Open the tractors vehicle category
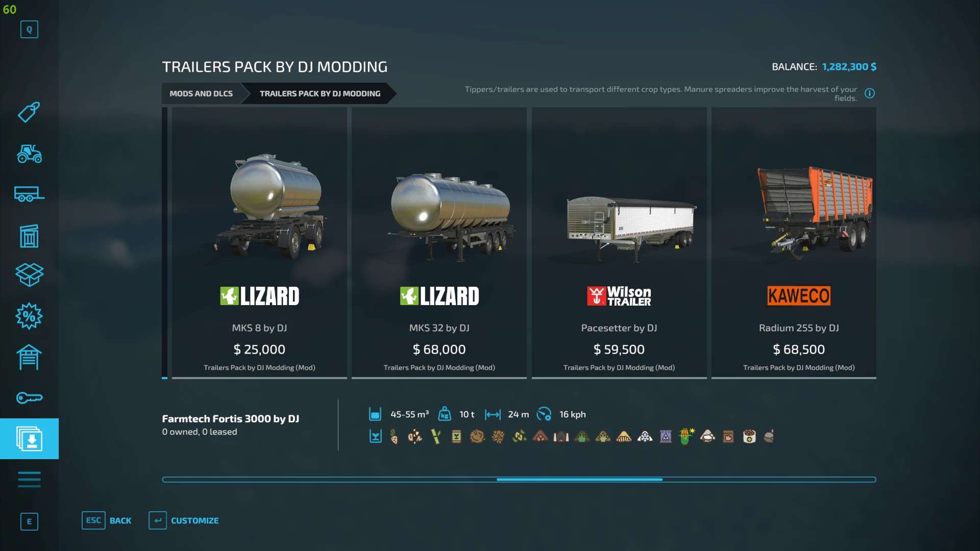 point(29,154)
